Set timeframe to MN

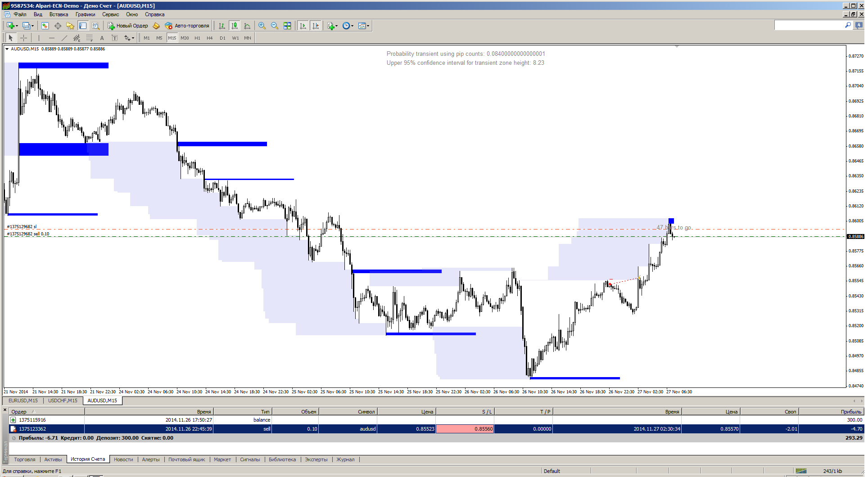coord(248,38)
